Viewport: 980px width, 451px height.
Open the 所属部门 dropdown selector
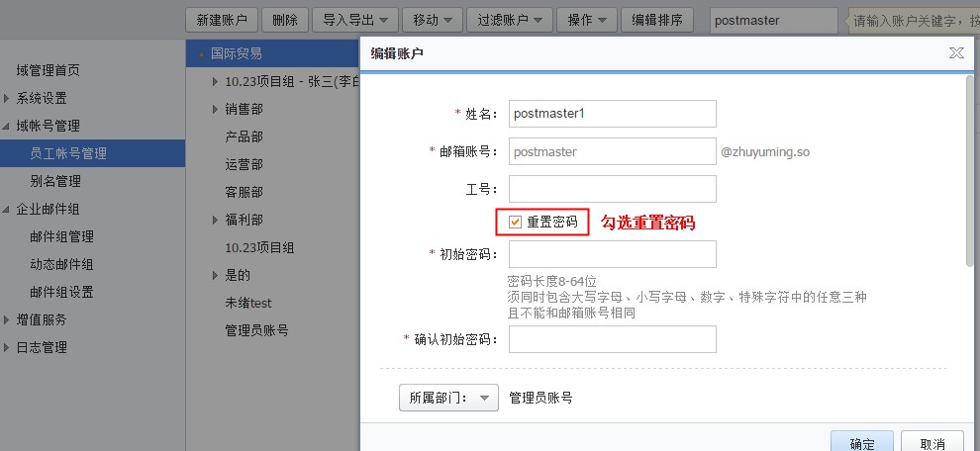coord(447,398)
